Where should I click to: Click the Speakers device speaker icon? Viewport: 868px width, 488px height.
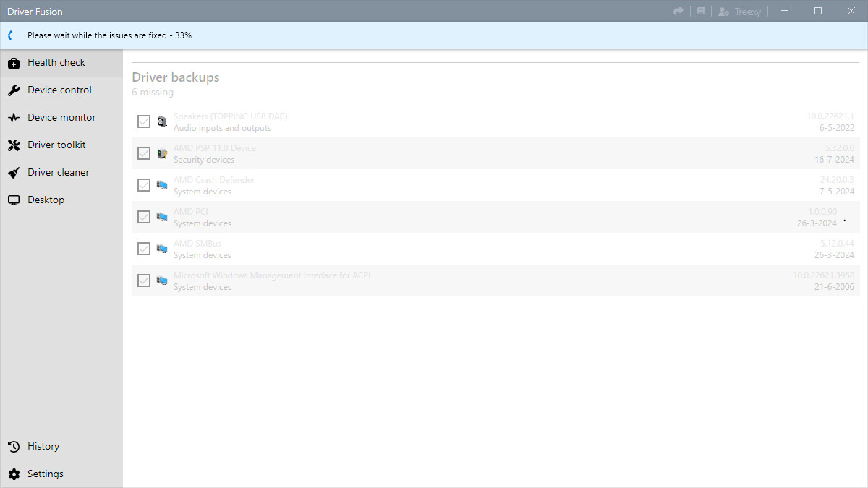pos(162,121)
